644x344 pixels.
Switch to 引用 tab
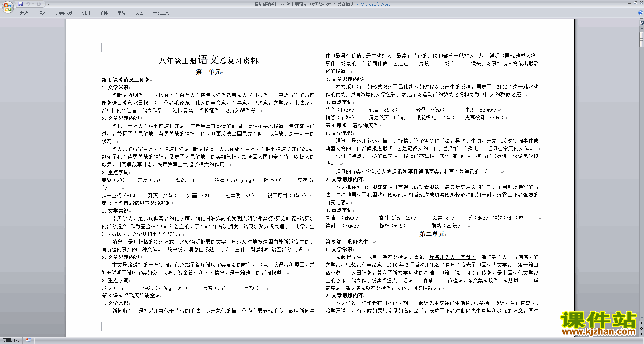pyautogui.click(x=86, y=13)
